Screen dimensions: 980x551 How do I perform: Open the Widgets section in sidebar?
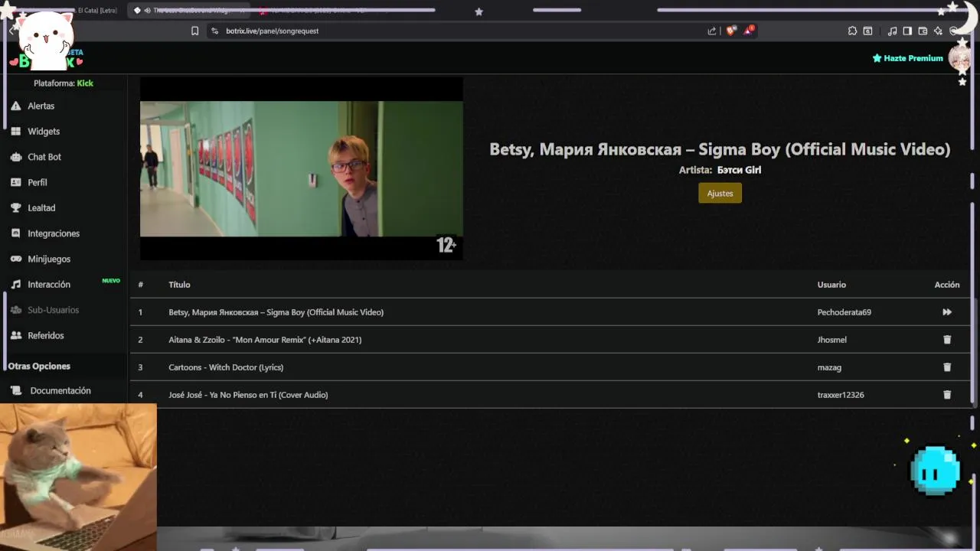click(x=44, y=132)
